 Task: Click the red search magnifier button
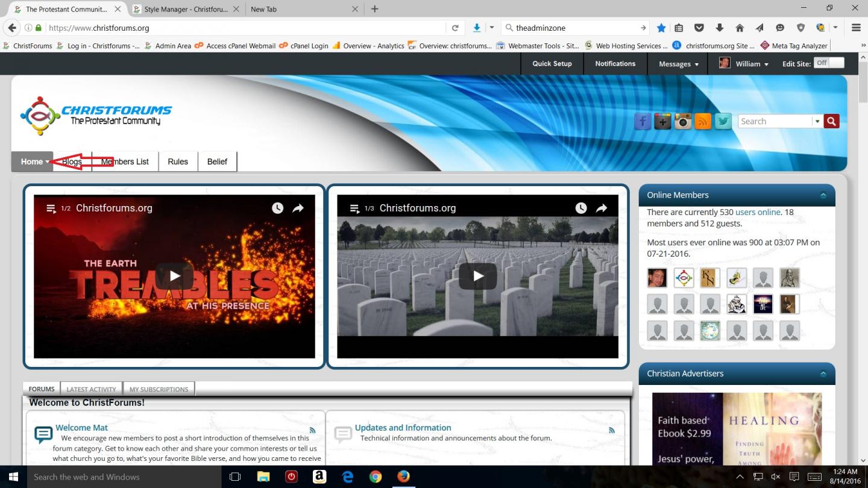tap(832, 121)
